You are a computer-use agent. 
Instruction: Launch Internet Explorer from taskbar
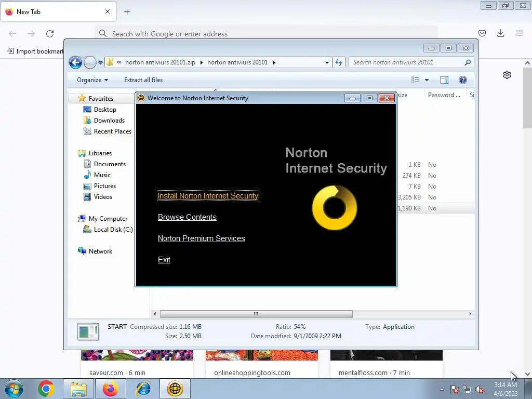(143, 389)
